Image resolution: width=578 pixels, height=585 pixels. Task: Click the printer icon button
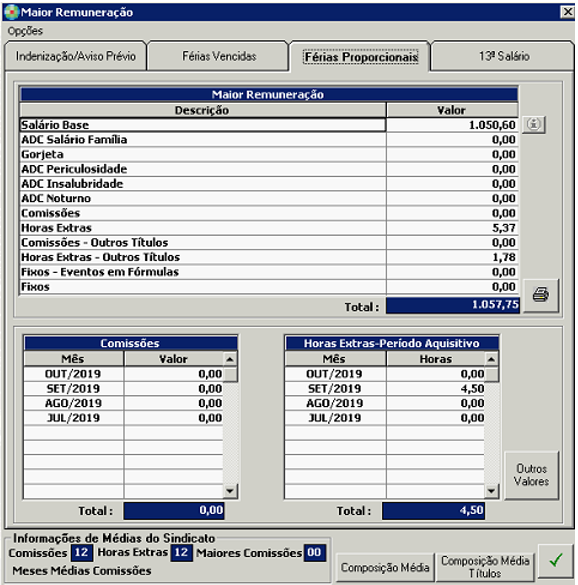pyautogui.click(x=541, y=295)
